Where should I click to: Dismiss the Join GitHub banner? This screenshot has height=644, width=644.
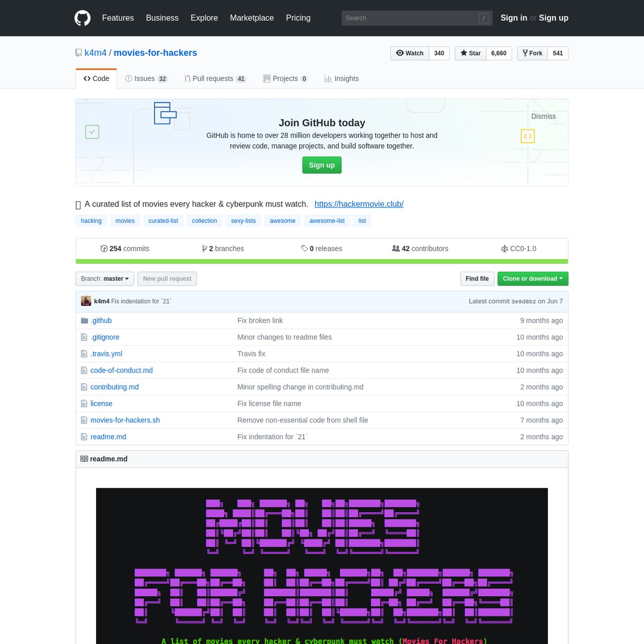pyautogui.click(x=544, y=116)
